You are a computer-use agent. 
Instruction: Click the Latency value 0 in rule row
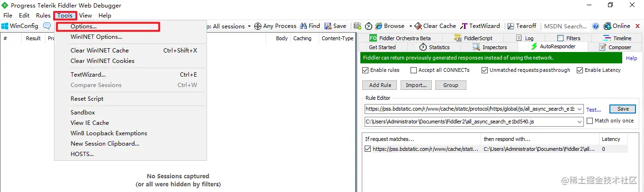tap(603, 149)
